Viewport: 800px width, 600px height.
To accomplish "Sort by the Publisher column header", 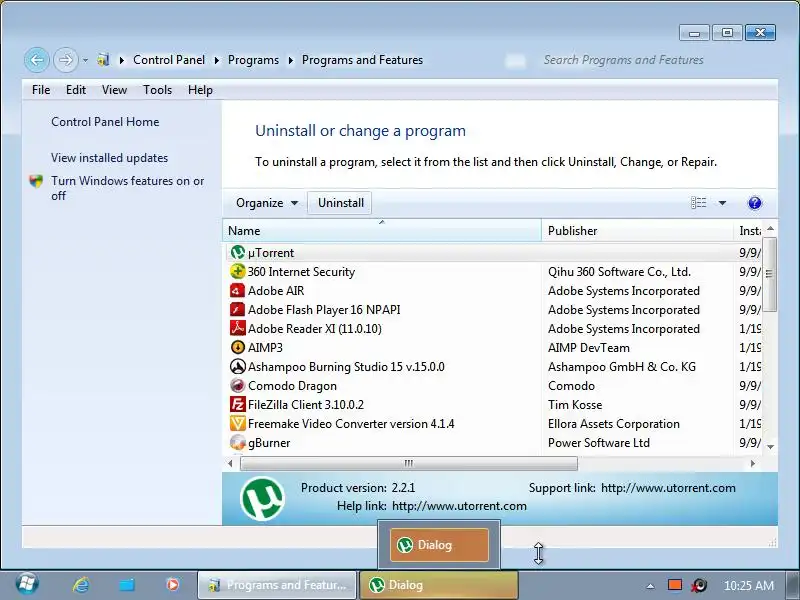I will coord(638,231).
